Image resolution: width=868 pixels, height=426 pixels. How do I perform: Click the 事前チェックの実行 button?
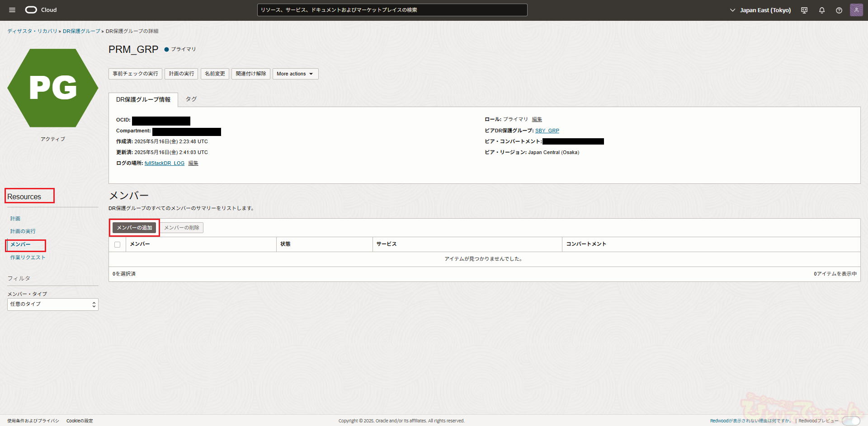tap(135, 74)
